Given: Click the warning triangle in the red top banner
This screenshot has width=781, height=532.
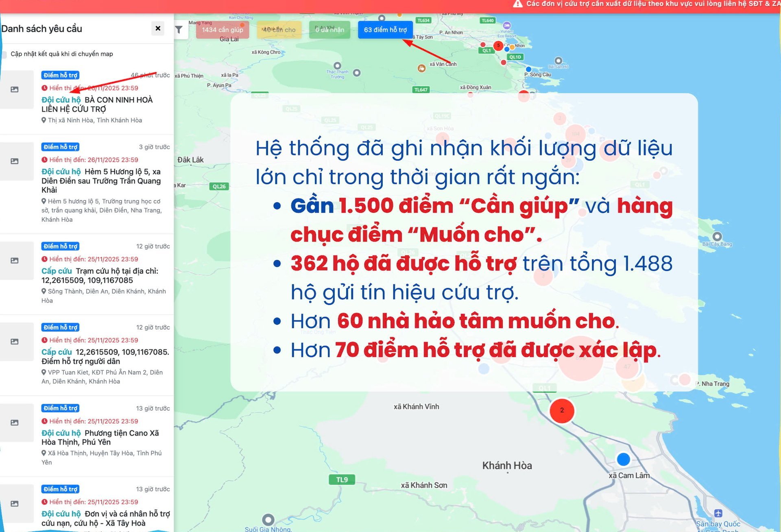Looking at the screenshot, I should pos(517,4).
